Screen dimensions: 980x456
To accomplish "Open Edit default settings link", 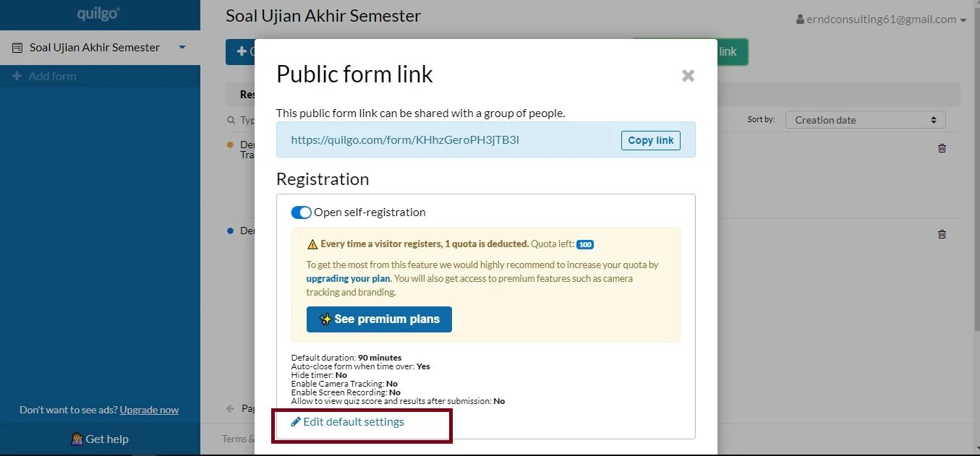I will [x=347, y=422].
